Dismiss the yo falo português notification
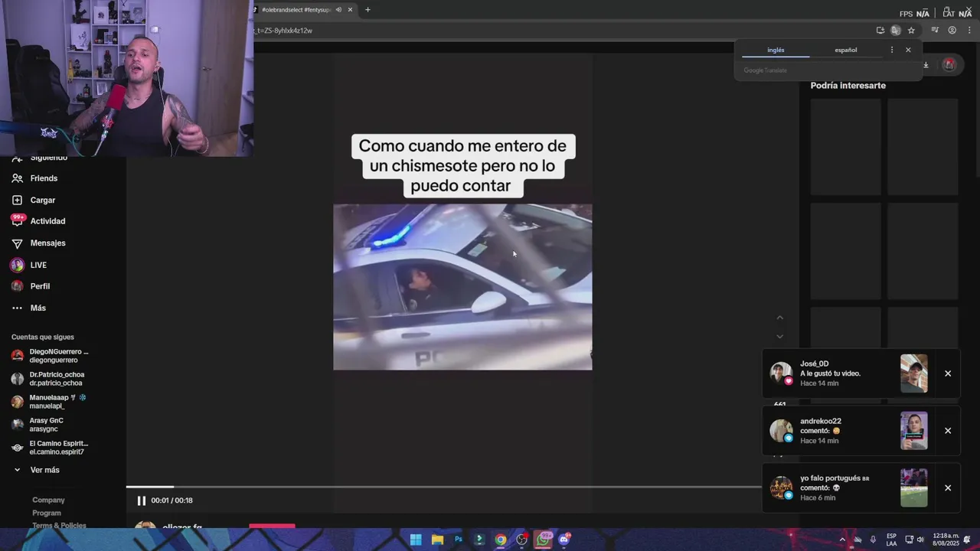980x551 pixels. (x=948, y=488)
